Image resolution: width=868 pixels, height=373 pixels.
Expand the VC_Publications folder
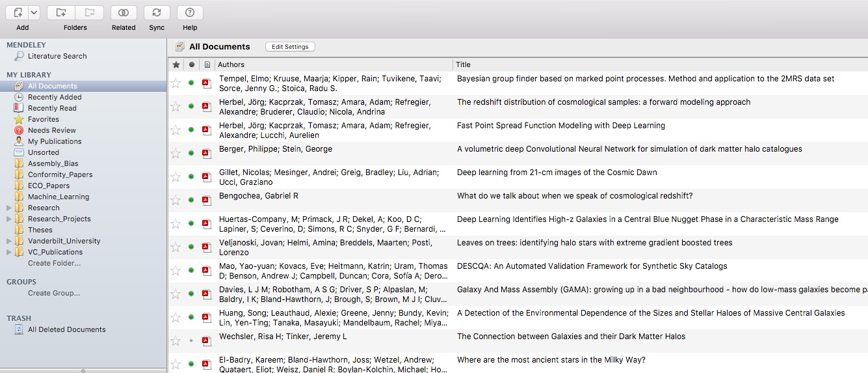pos(8,253)
